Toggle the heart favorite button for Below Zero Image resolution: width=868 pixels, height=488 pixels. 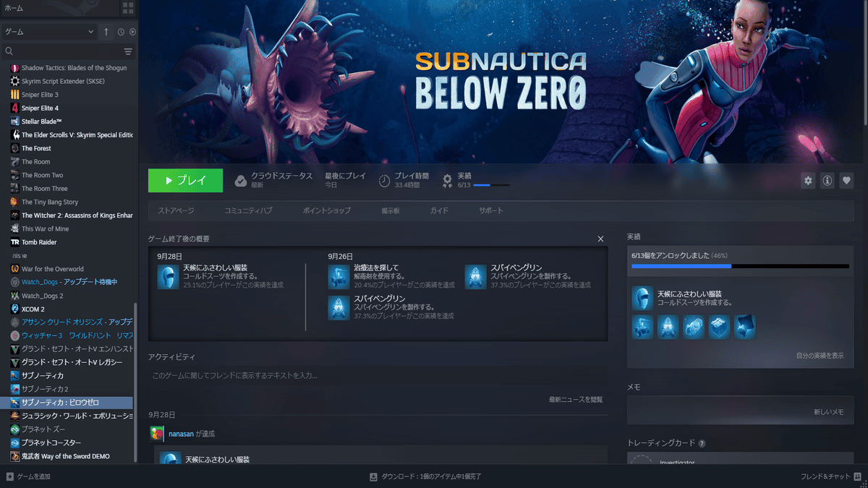[846, 181]
